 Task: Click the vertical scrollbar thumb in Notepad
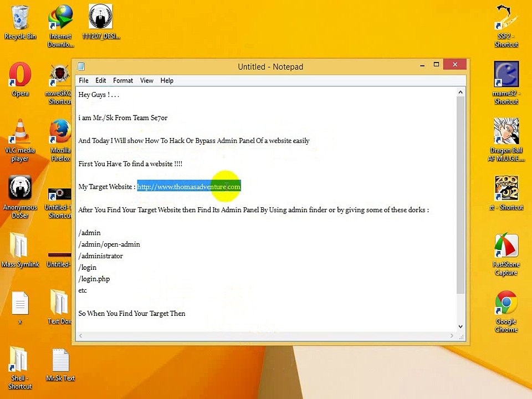coord(461,195)
